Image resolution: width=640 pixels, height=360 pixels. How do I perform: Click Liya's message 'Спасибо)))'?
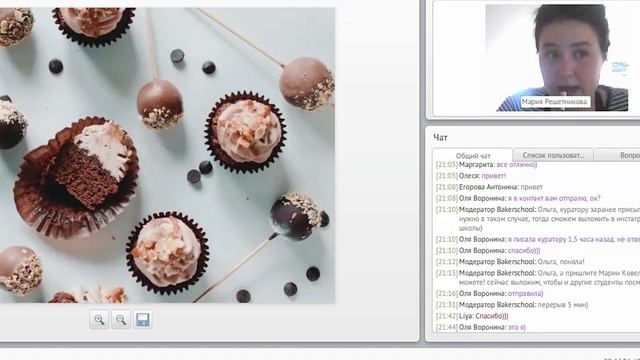[x=472, y=316]
